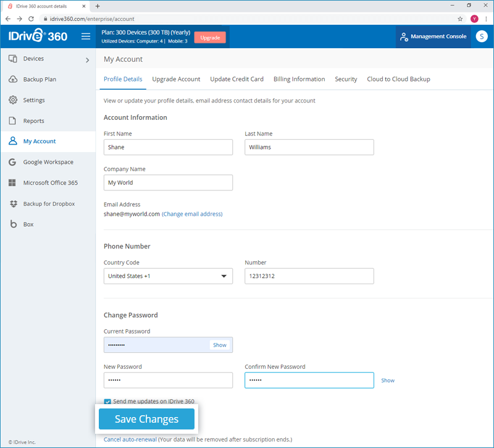The width and height of the screenshot is (494, 448).
Task: Open the Management Console menu
Action: click(x=433, y=36)
